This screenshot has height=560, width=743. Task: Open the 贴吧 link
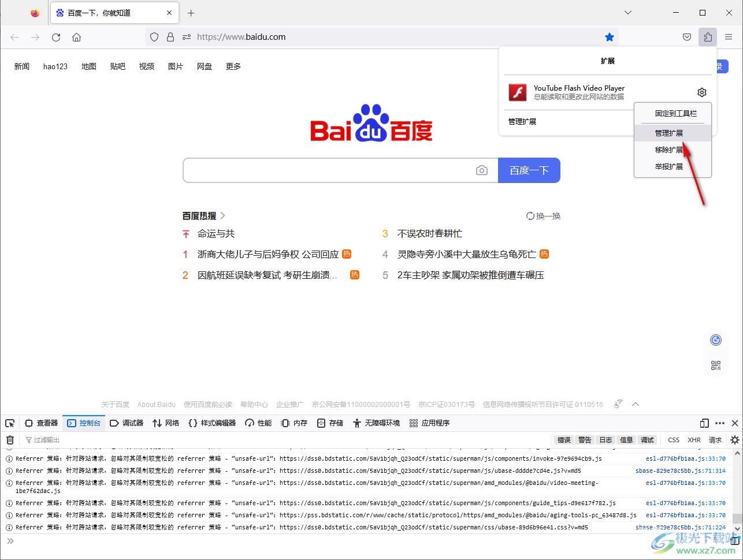[118, 66]
